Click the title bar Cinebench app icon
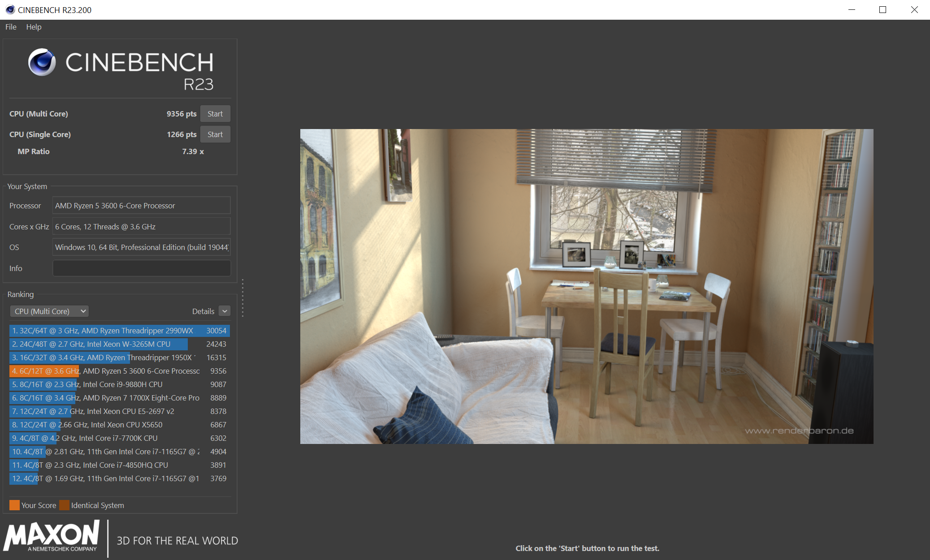 click(x=10, y=9)
